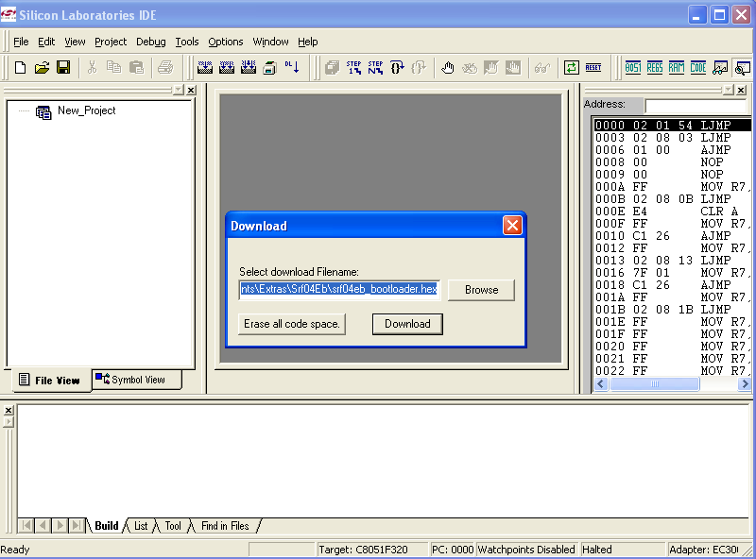The image size is (756, 559).
Task: Switch to the Find in Files tab
Action: tap(225, 526)
